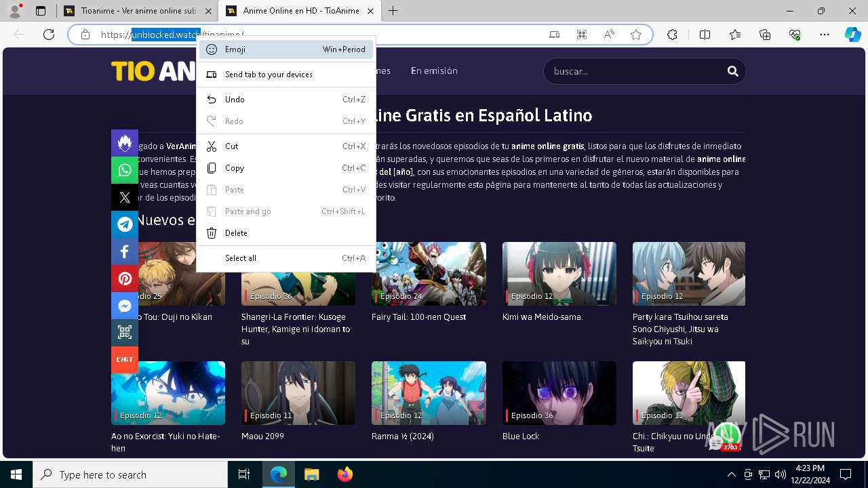Screen dimensions: 868x488
Task: Click the flame icon in sidebar
Action: click(x=125, y=143)
